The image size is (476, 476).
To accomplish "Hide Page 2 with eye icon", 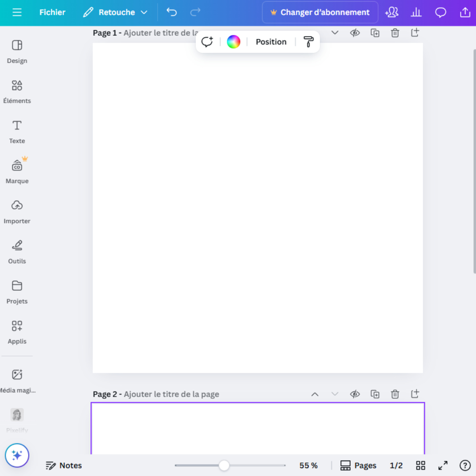I will click(355, 394).
